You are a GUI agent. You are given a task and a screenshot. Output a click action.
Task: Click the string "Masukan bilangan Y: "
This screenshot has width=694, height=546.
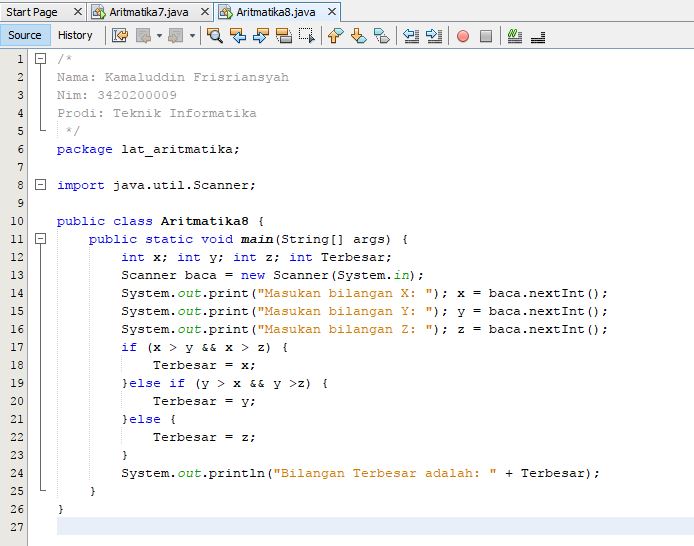345,311
